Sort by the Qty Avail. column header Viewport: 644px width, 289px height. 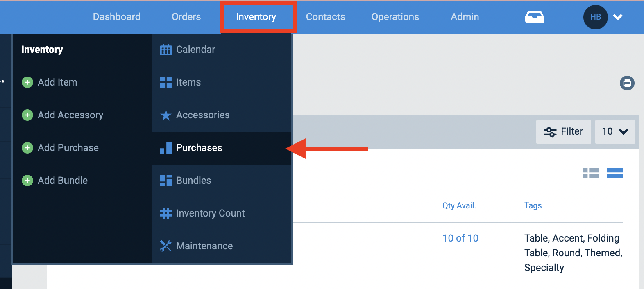(x=459, y=205)
